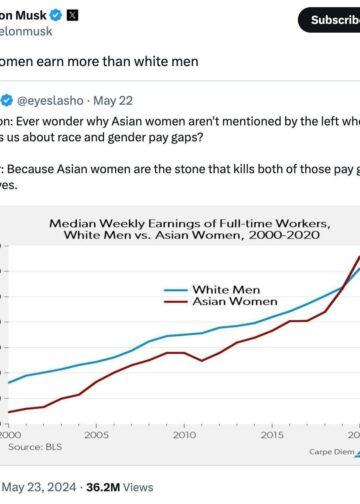
Task: Click the blue verified badge beside Musk
Action: coord(56,15)
